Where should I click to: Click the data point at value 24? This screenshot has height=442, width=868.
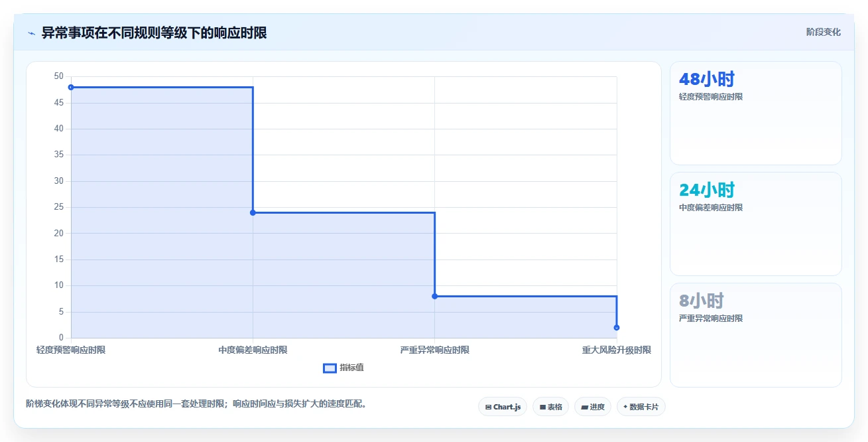(253, 212)
